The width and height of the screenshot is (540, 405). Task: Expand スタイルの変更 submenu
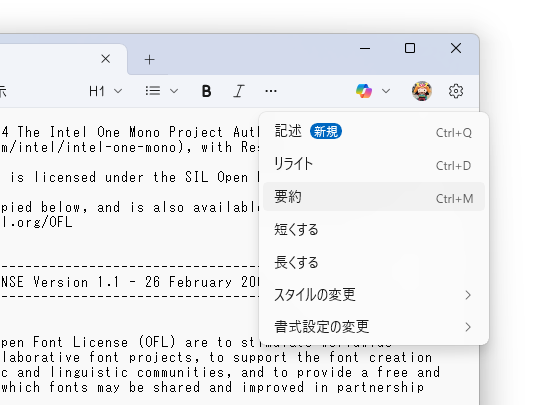click(374, 295)
